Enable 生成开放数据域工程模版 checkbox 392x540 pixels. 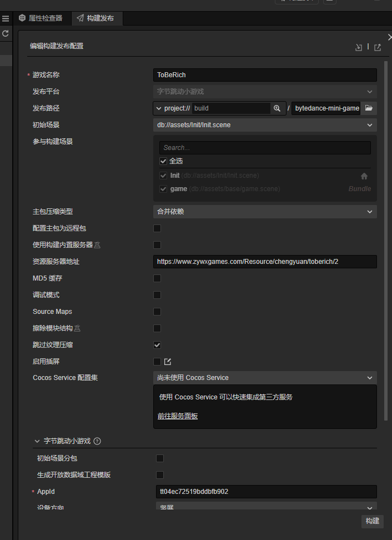click(x=160, y=475)
